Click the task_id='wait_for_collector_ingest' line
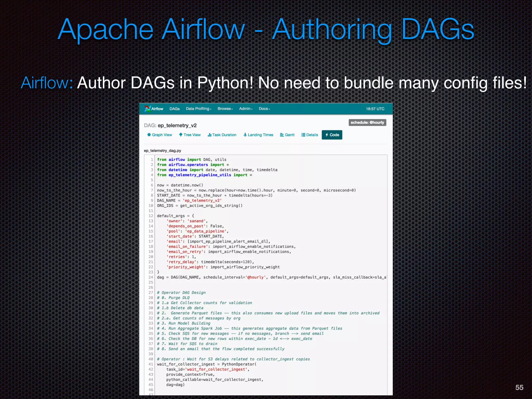 click(208, 369)
